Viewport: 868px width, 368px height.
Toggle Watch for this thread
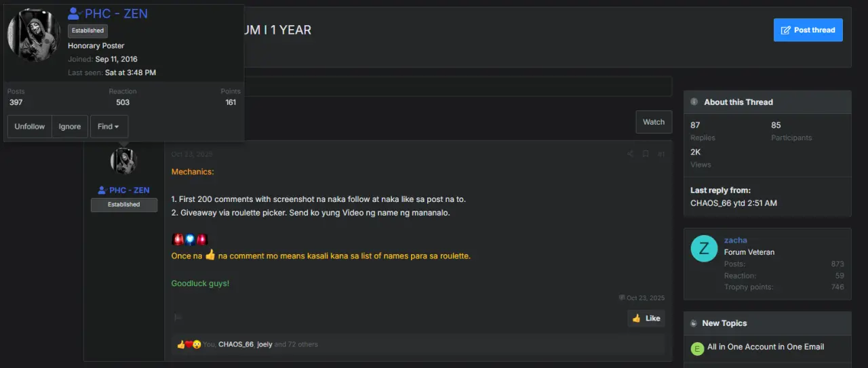coord(654,122)
